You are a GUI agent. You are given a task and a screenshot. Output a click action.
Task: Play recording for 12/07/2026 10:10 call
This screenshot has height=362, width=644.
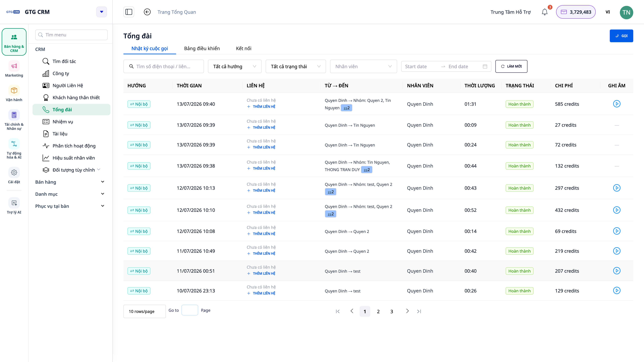[617, 210]
